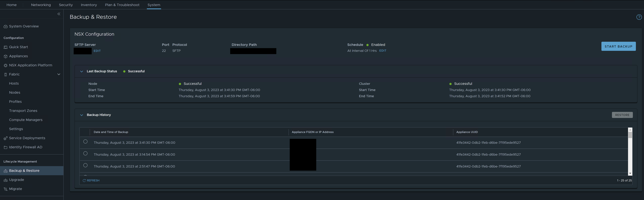Open Migrate under Lifecycle Management
The image size is (644, 200).
click(x=15, y=189)
